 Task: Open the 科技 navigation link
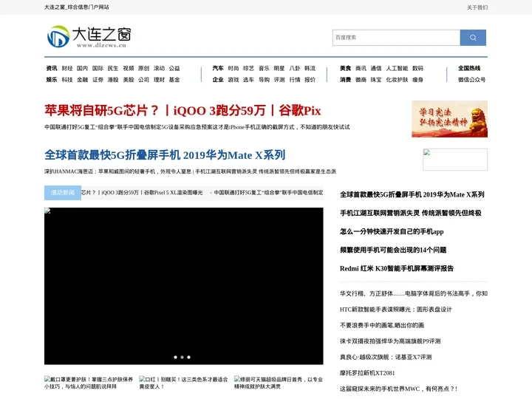(x=67, y=80)
